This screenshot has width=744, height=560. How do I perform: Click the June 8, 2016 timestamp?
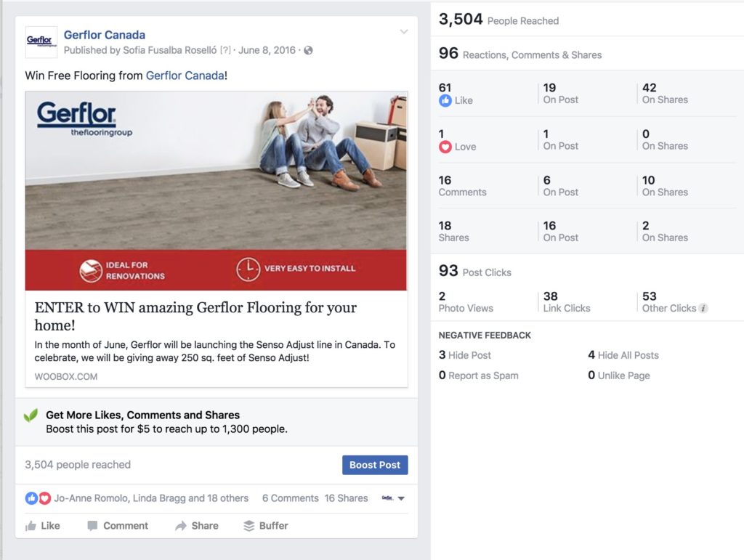267,50
